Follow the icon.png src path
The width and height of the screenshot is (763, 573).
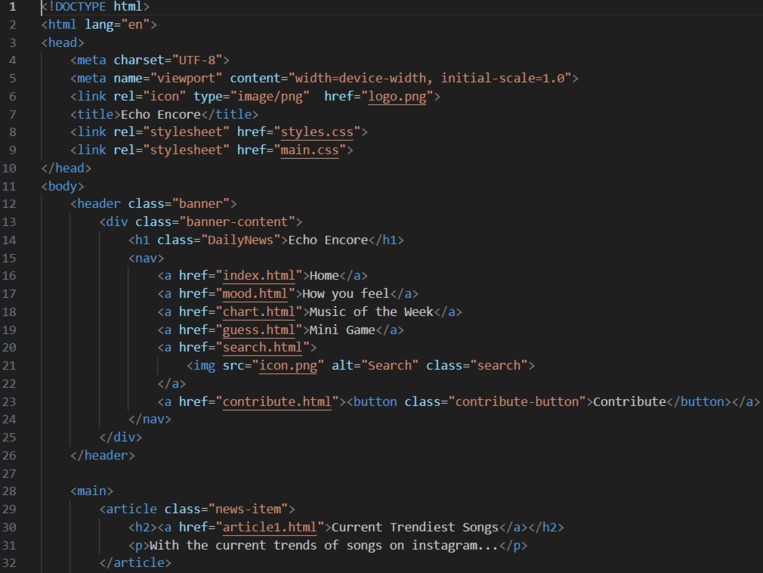point(288,365)
